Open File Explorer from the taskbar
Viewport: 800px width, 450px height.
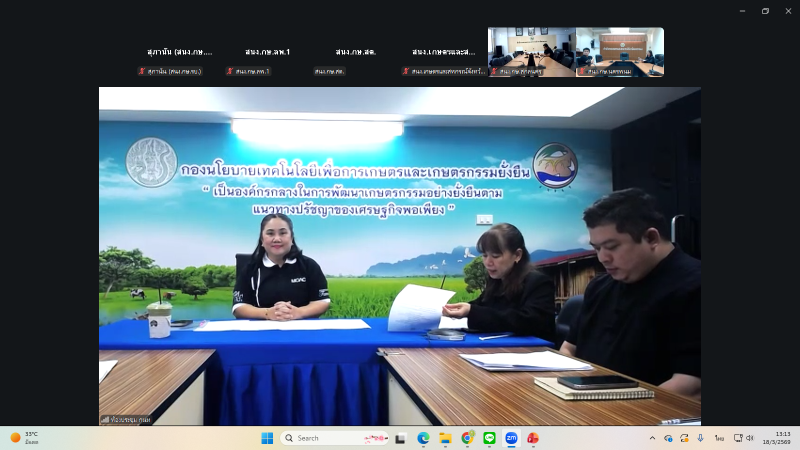(445, 438)
